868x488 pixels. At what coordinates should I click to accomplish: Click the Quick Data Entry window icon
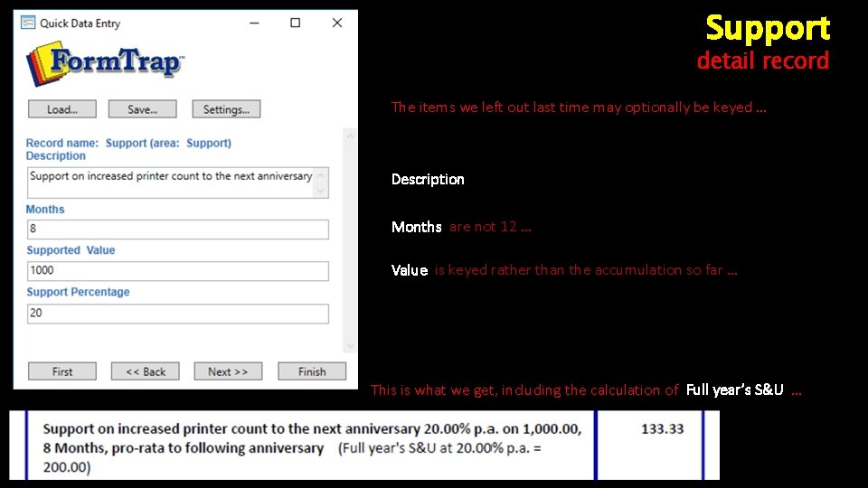pyautogui.click(x=28, y=23)
